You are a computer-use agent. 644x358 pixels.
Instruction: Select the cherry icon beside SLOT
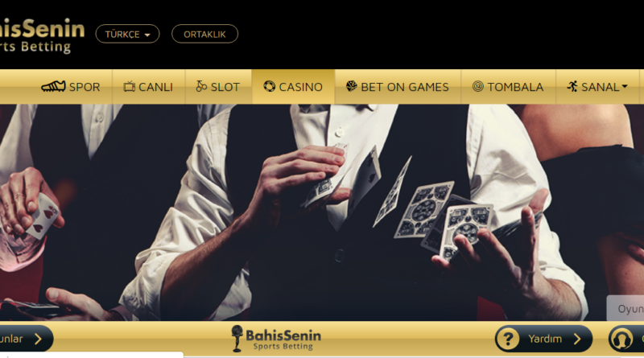point(201,86)
